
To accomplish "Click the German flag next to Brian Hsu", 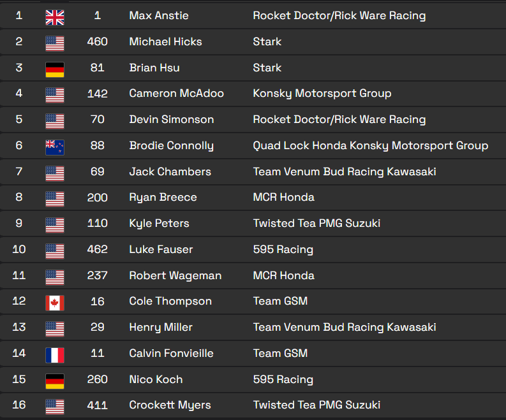I will point(55,69).
